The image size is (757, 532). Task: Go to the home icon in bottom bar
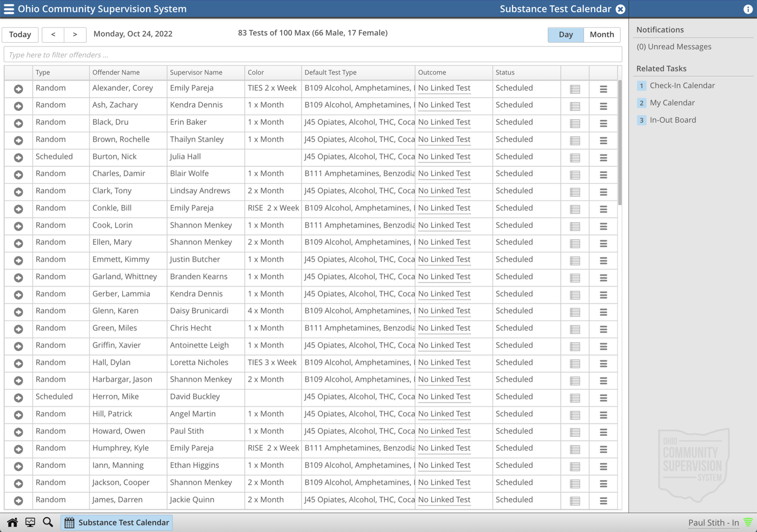12,522
